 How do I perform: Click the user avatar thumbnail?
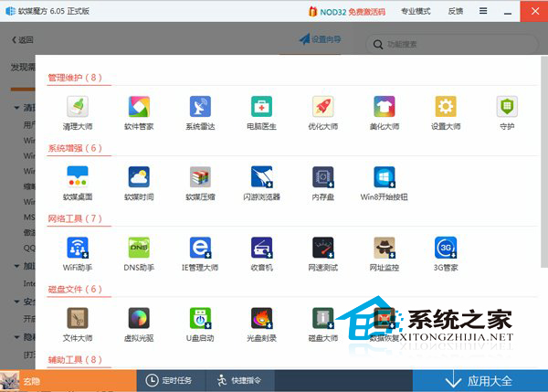pyautogui.click(x=10, y=381)
